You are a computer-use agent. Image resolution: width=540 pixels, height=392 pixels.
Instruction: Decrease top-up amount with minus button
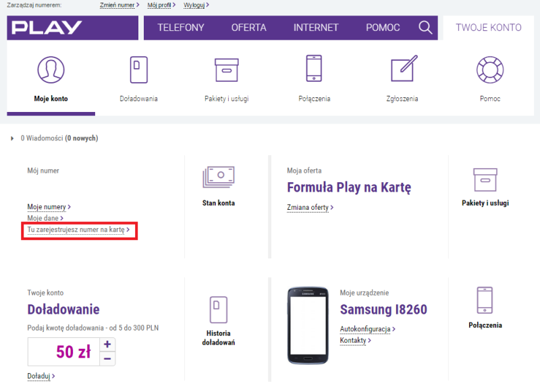pyautogui.click(x=107, y=359)
